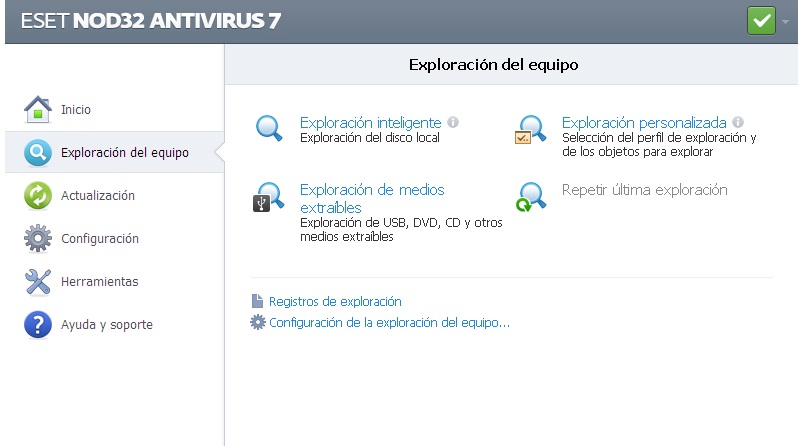Image resolution: width=798 pixels, height=446 pixels.
Task: Click gear icon beside Configuración de la exploración
Action: (x=258, y=322)
